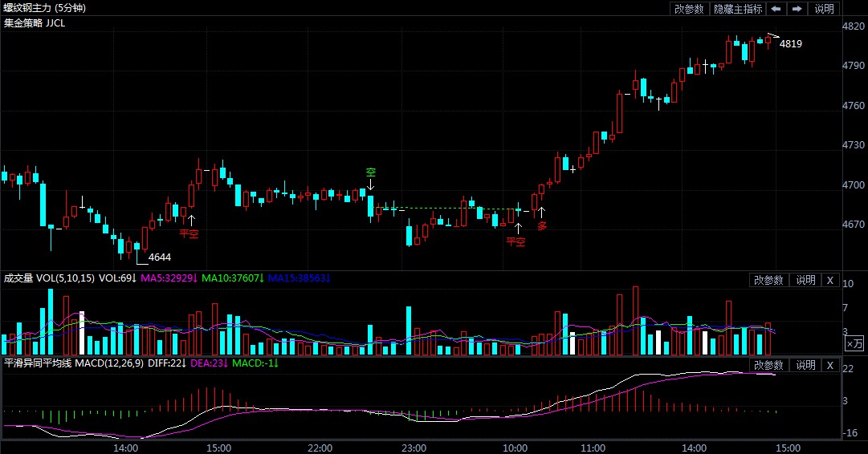This screenshot has height=454, width=868.
Task: Click the 4644 low price label
Action: click(x=160, y=257)
